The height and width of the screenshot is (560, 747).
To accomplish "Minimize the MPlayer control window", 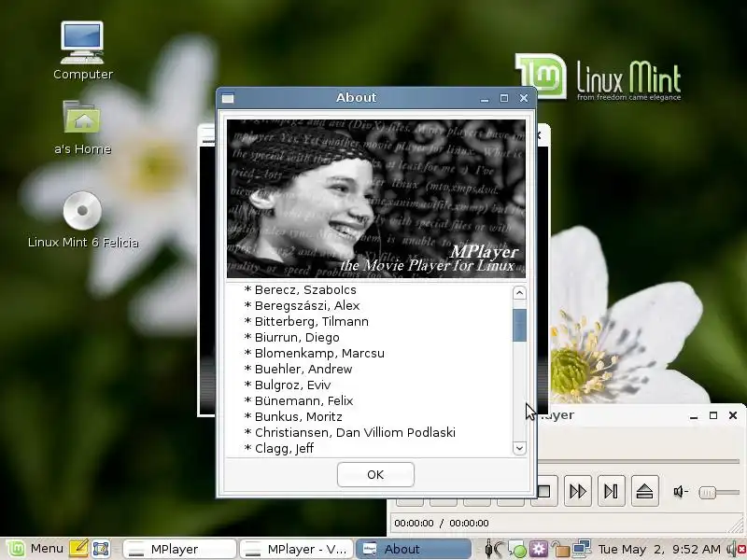I will (x=694, y=415).
